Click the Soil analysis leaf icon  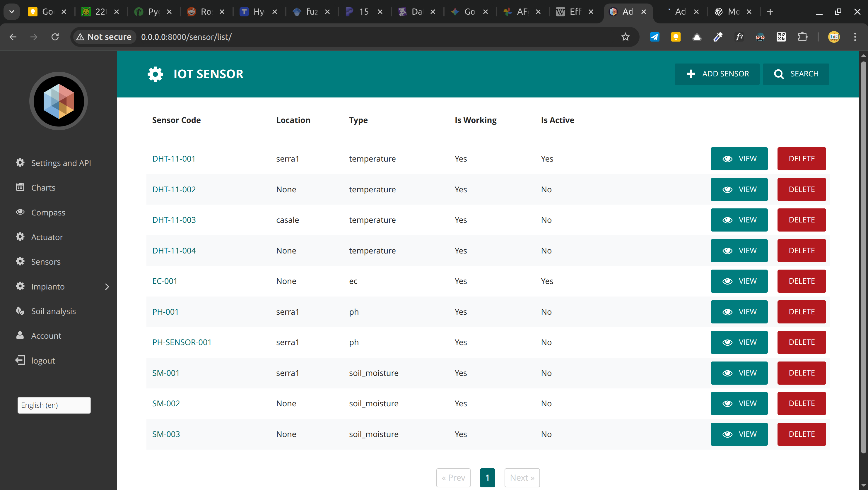[x=20, y=311]
